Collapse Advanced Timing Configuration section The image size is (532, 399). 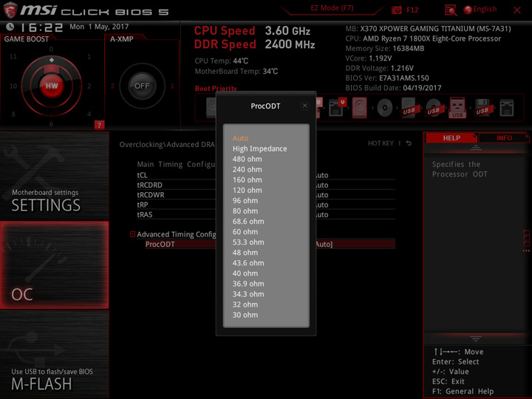[133, 234]
